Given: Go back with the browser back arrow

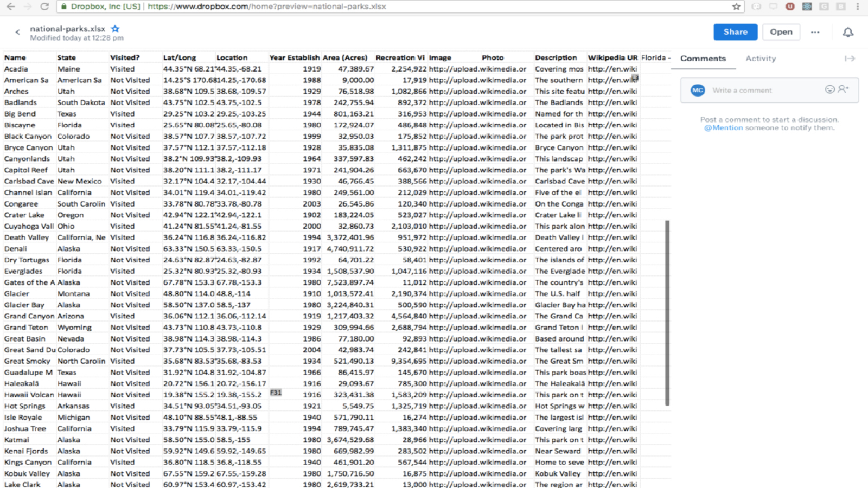Looking at the screenshot, I should click(10, 7).
